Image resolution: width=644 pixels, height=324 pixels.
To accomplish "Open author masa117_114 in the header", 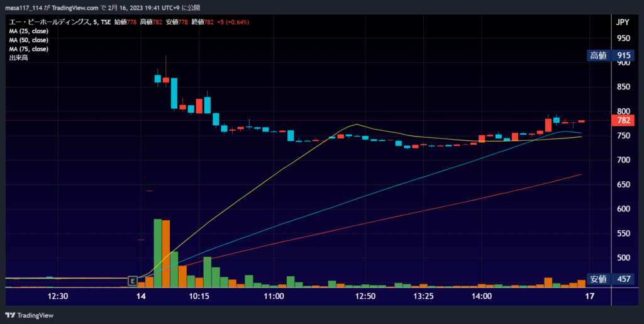I will (23, 8).
